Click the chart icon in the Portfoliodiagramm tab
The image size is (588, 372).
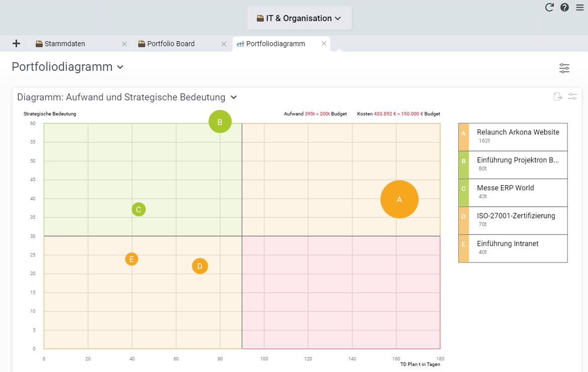[241, 44]
